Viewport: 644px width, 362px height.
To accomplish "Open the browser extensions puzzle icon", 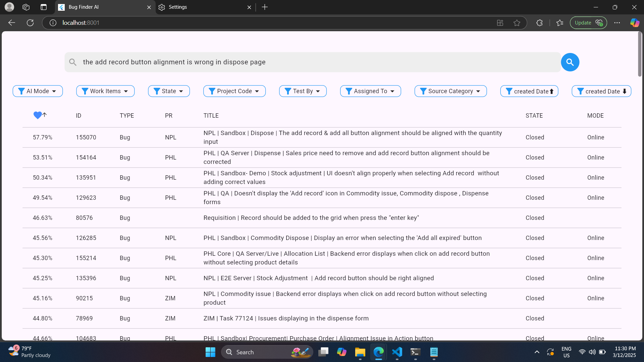I will tap(539, 23).
